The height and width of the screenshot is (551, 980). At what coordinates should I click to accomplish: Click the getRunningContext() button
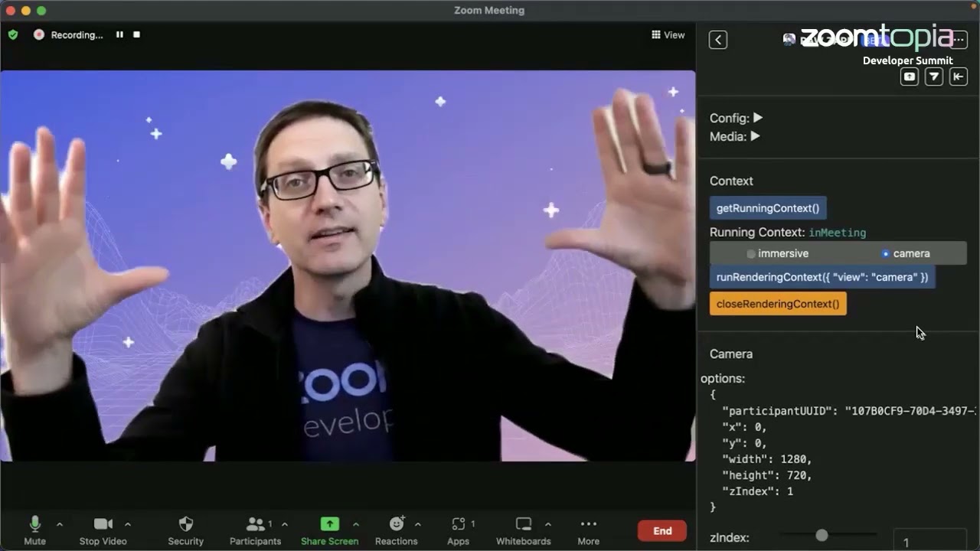(x=768, y=208)
